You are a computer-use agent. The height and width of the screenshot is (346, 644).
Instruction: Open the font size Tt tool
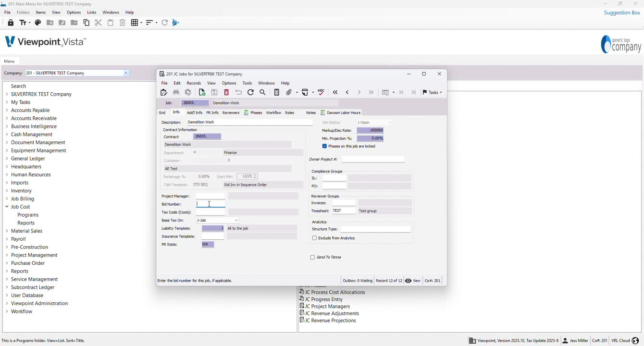(x=24, y=23)
